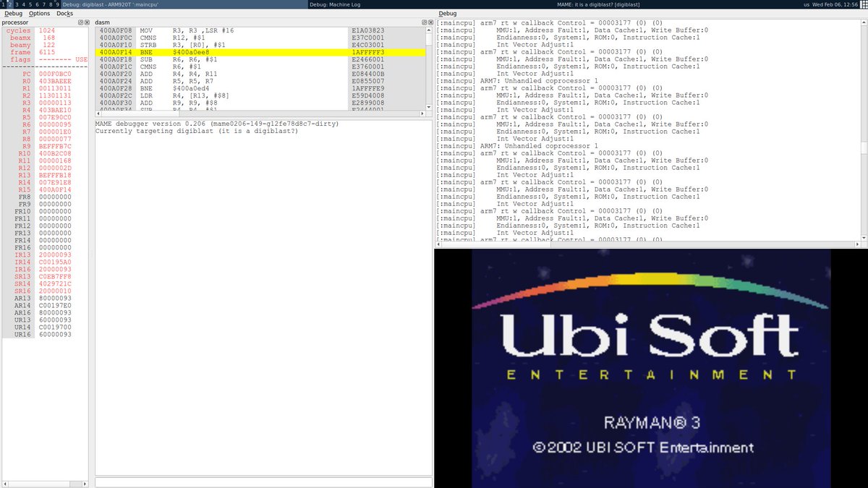Click the R1 register value 00113011
The height and width of the screenshot is (488, 868).
pyautogui.click(x=55, y=89)
